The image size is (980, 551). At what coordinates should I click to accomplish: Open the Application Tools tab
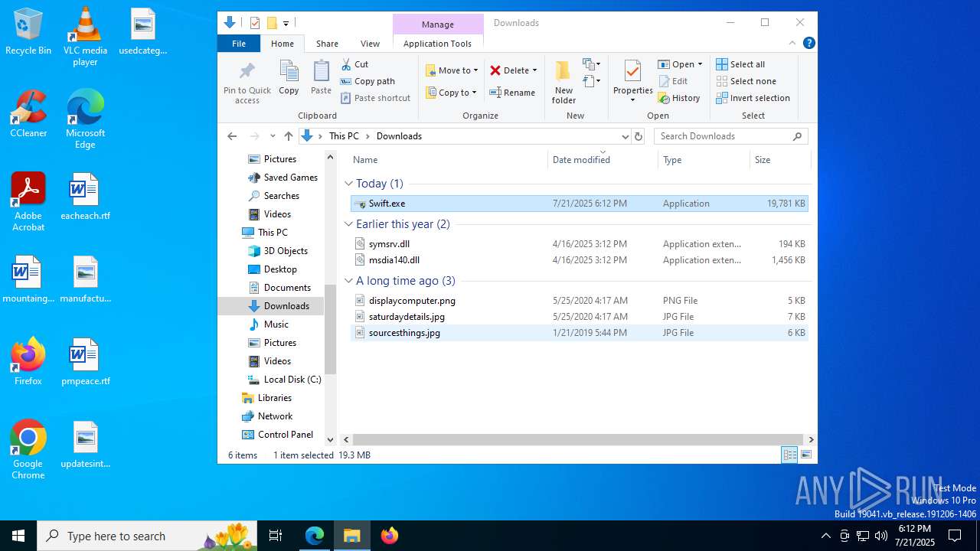(437, 44)
